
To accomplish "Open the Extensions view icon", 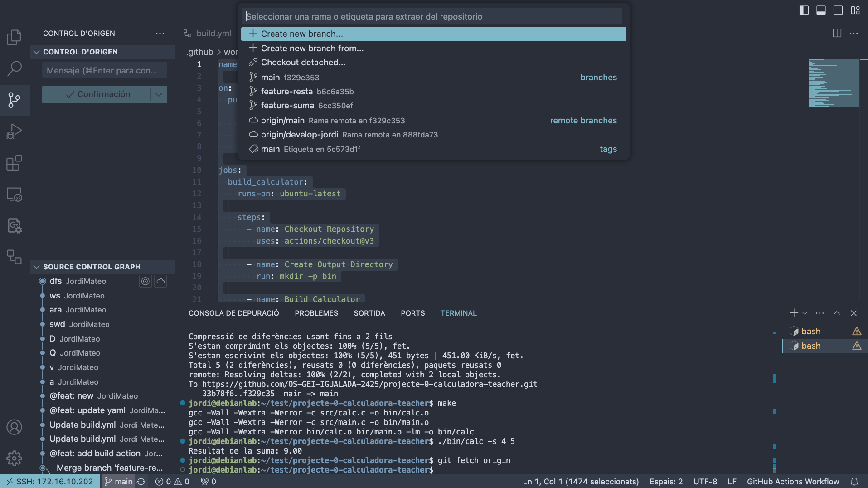I will pyautogui.click(x=14, y=163).
